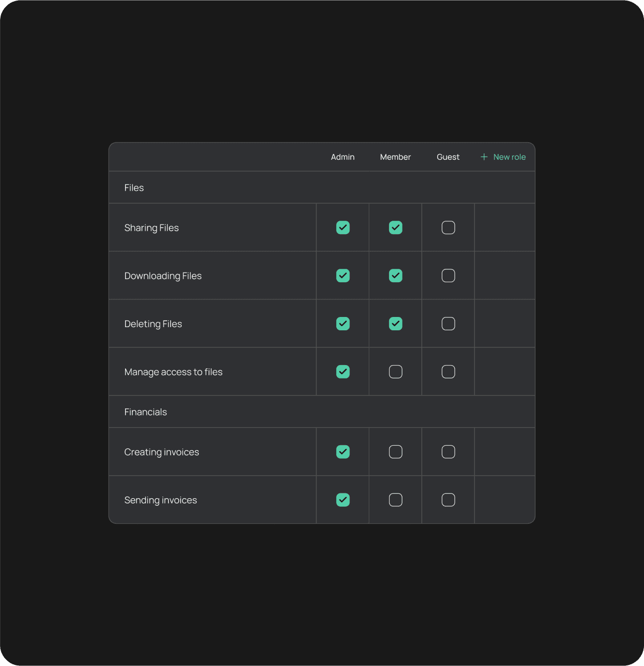644x666 pixels.
Task: Enable Guest for Manage access to files
Action: point(448,371)
